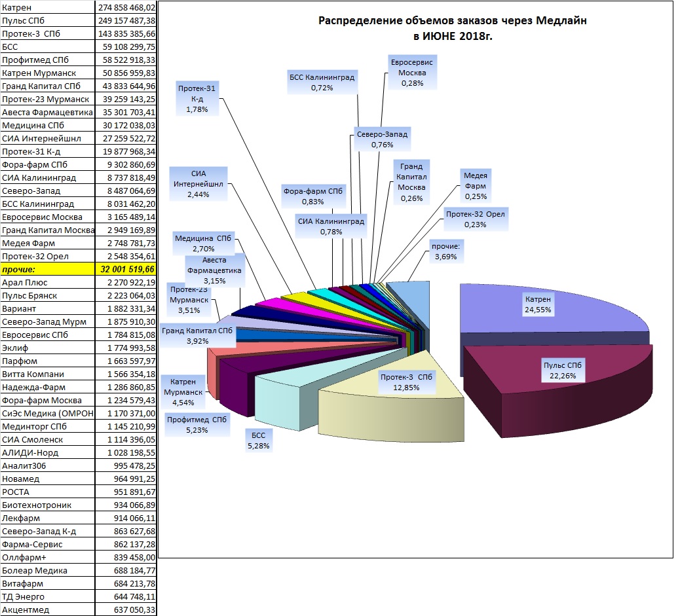Select the 'Северо-Запад 0,76%' chart label

point(383,139)
